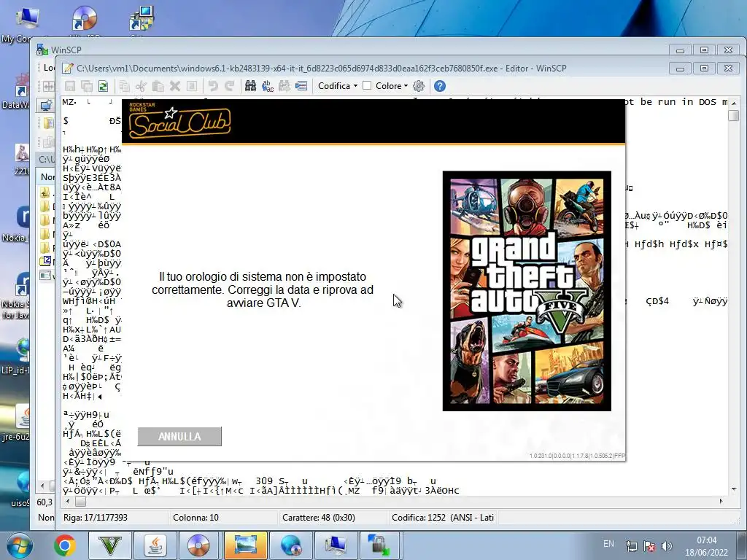The width and height of the screenshot is (747, 560).
Task: Click the Replace (ab/ac) icon
Action: 268,86
